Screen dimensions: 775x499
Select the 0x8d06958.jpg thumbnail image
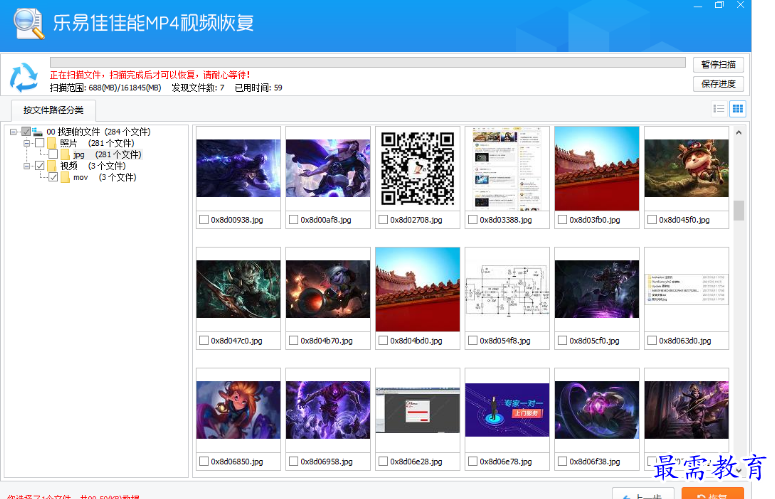[x=328, y=410]
